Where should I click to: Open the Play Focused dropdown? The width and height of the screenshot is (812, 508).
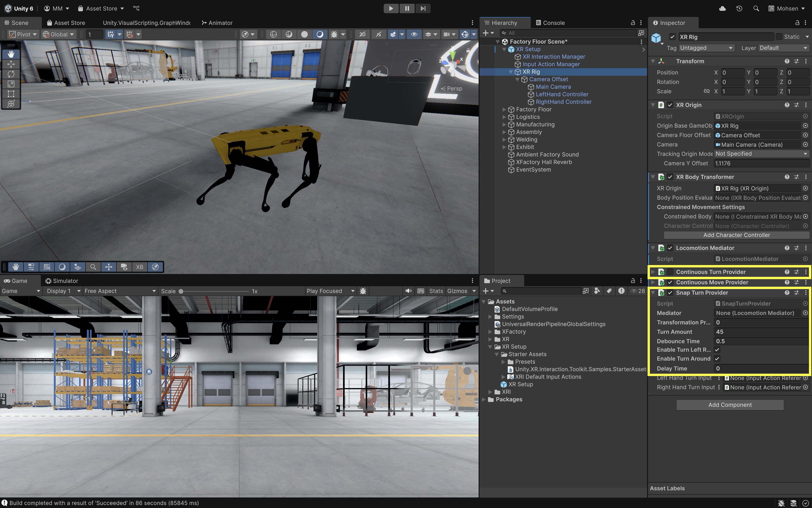click(330, 291)
